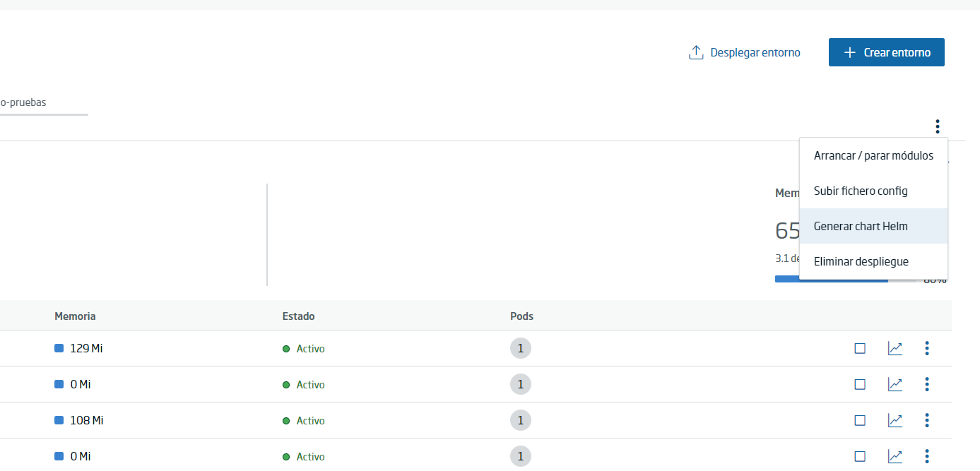Click the Crear entorno button
Viewport: 980px width, 471px height.
tap(887, 52)
